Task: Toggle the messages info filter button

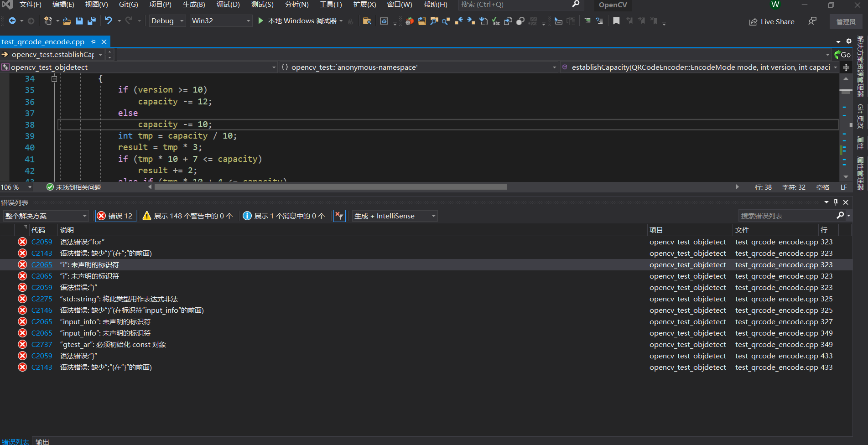Action: pyautogui.click(x=284, y=216)
